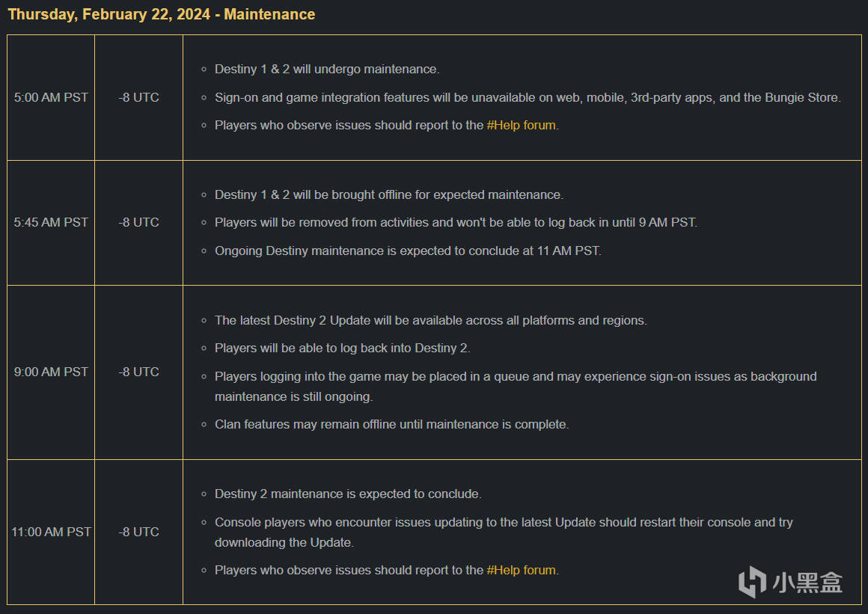Screen dimensions: 868x614
Task: Click the Thursday, February 22, 2024 Maintenance heading
Action: [162, 14]
